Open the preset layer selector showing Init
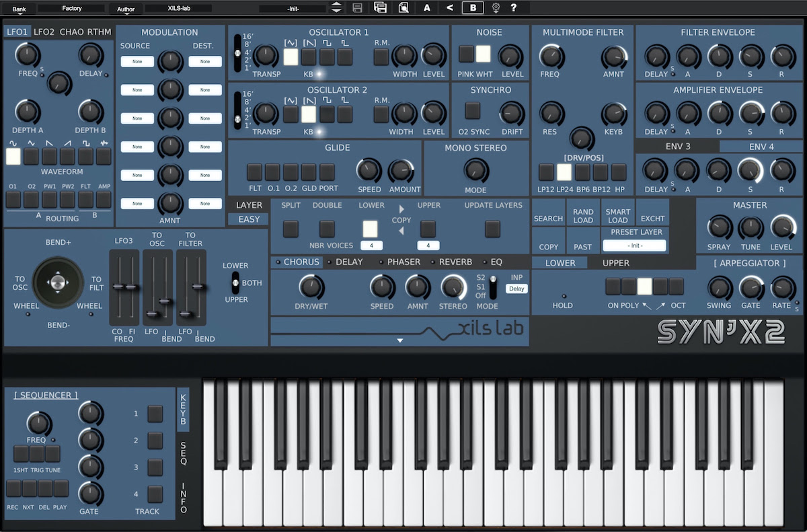 (x=634, y=245)
